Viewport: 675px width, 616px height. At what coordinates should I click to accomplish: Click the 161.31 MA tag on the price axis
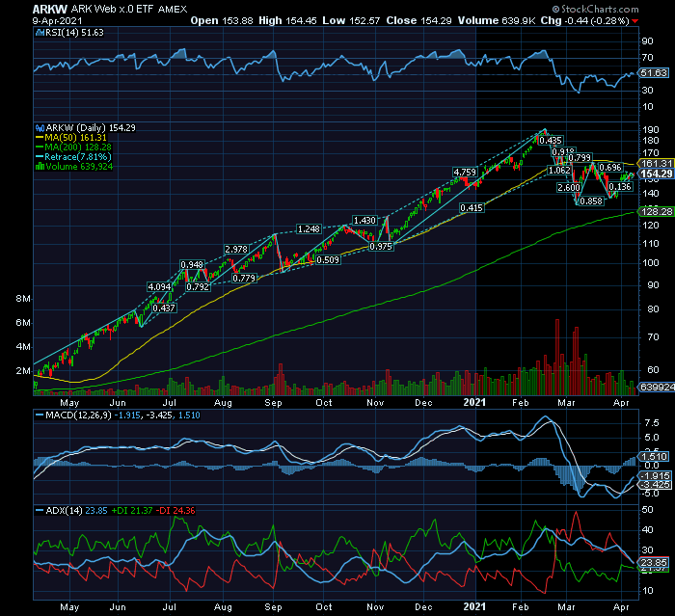tap(656, 164)
